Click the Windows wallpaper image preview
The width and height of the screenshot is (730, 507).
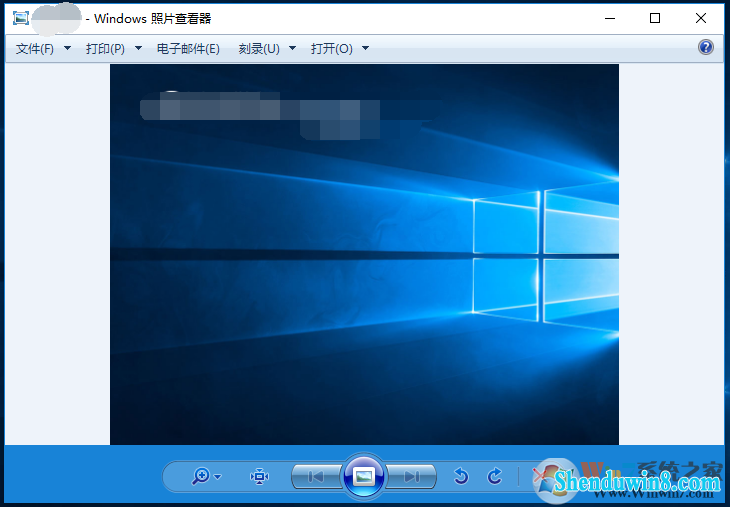point(364,255)
